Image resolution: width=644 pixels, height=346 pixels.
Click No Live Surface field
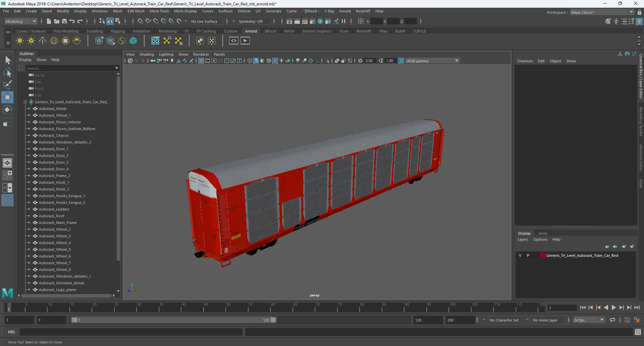pyautogui.click(x=206, y=21)
